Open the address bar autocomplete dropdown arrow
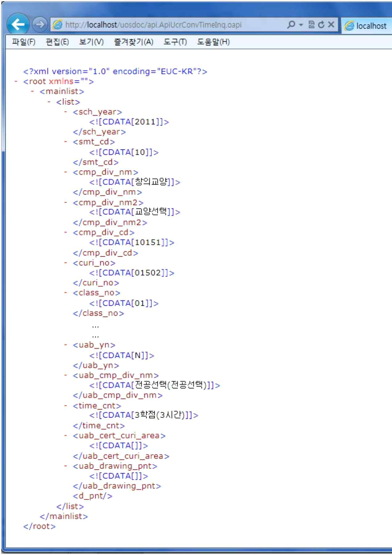 301,25
